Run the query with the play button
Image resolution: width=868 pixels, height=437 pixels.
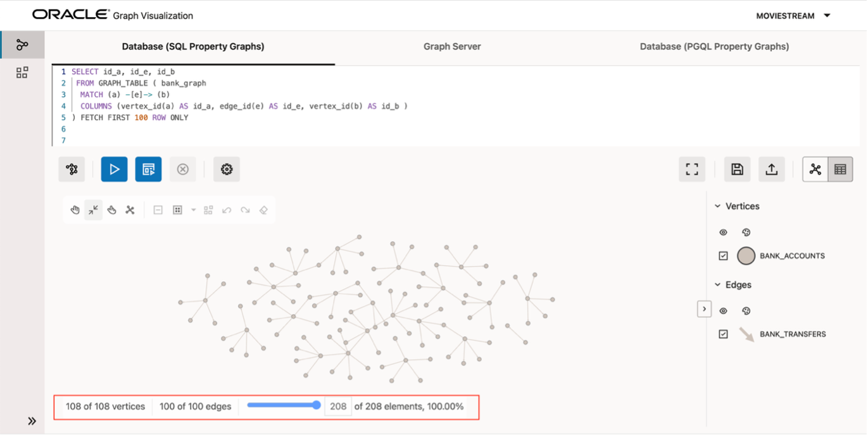pos(114,169)
